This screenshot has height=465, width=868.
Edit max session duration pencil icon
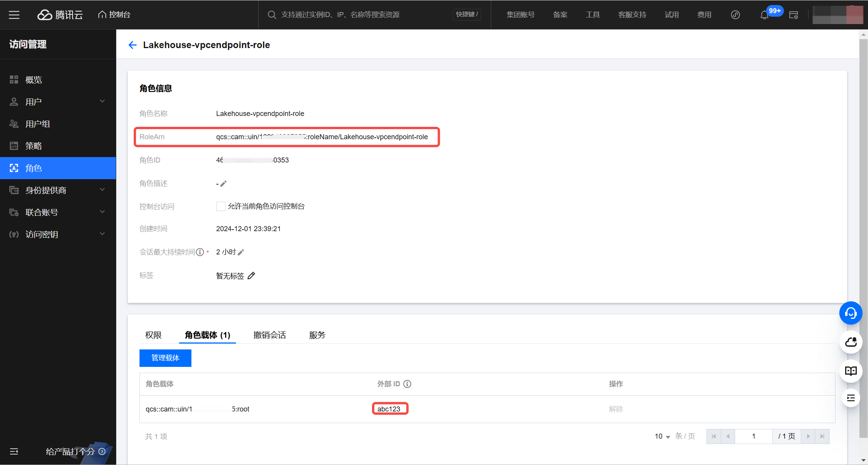[x=241, y=252]
